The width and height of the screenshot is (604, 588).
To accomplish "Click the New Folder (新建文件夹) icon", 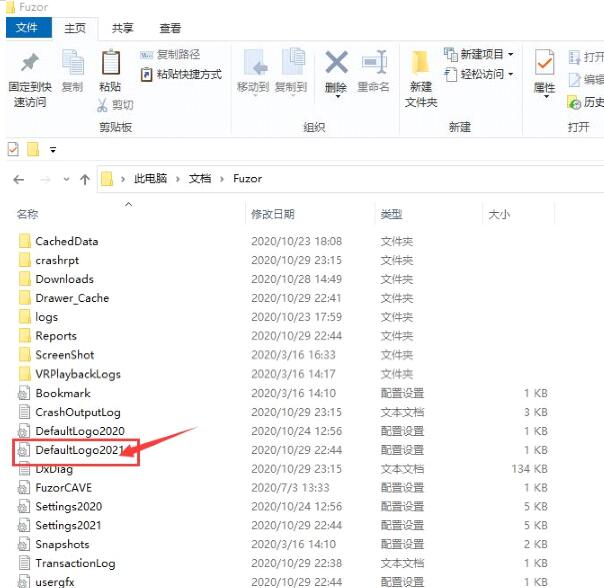I will click(x=421, y=65).
